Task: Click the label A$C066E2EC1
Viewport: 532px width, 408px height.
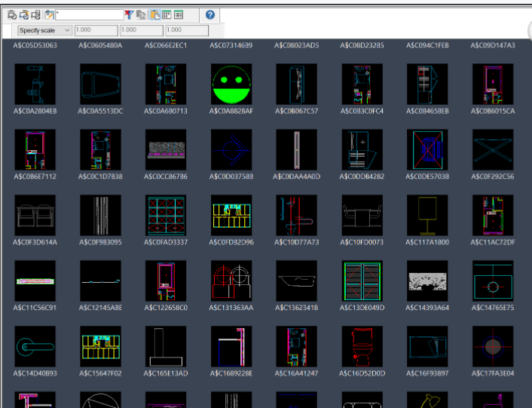Action: 166,45
